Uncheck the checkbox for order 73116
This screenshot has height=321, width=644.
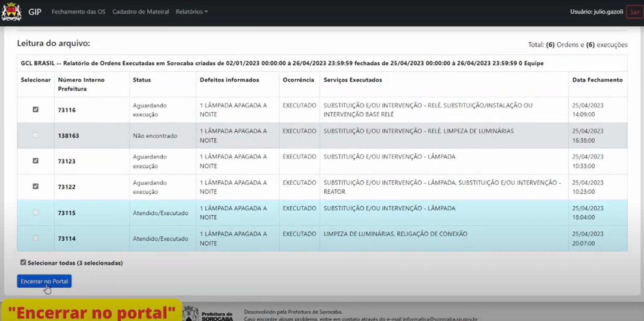pos(35,110)
